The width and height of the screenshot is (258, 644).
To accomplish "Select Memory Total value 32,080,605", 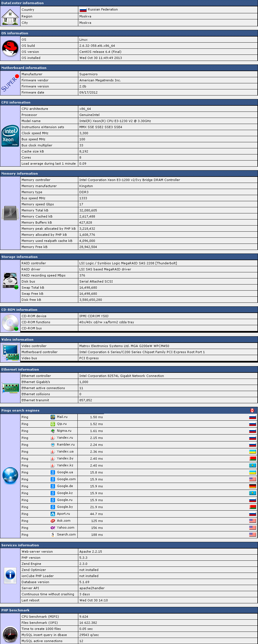I will pos(88,210).
